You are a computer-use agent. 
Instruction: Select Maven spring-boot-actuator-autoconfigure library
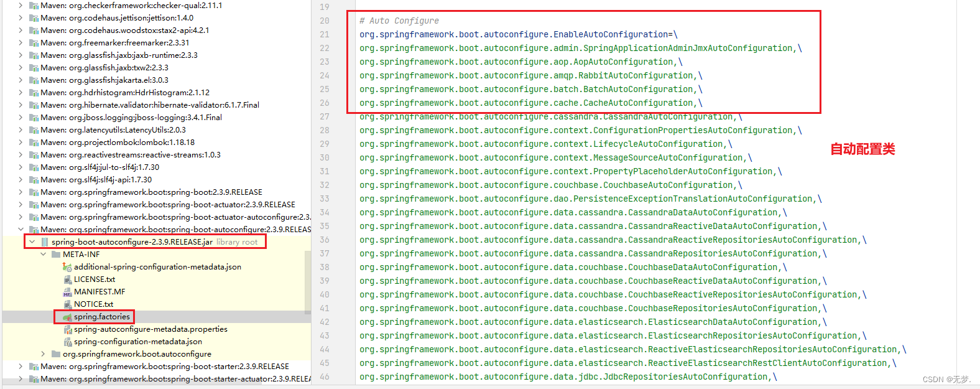click(176, 217)
